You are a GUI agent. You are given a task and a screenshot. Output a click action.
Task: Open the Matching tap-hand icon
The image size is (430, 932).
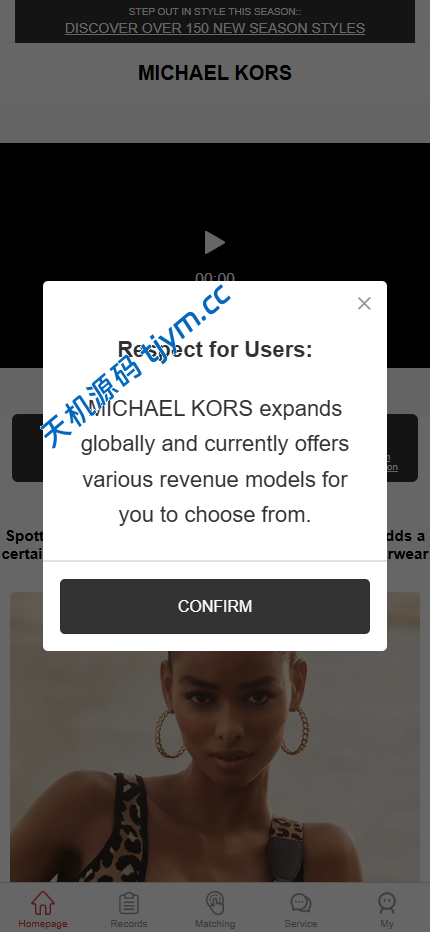(215, 903)
